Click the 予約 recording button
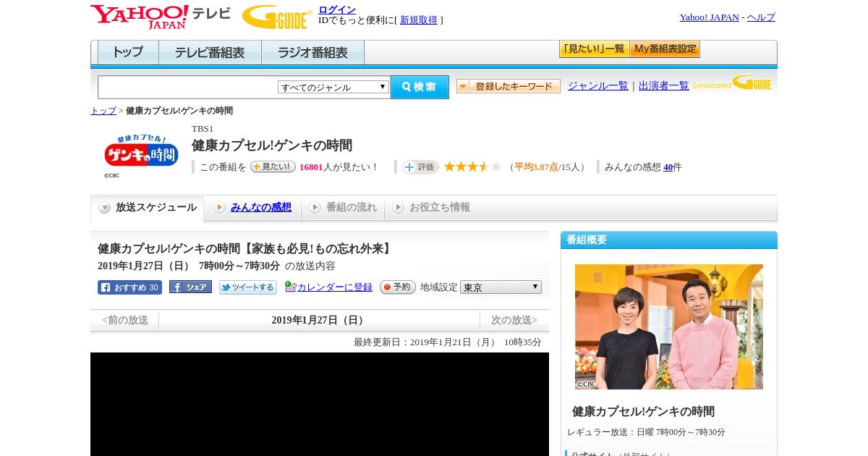This screenshot has width=868, height=456. coord(398,287)
